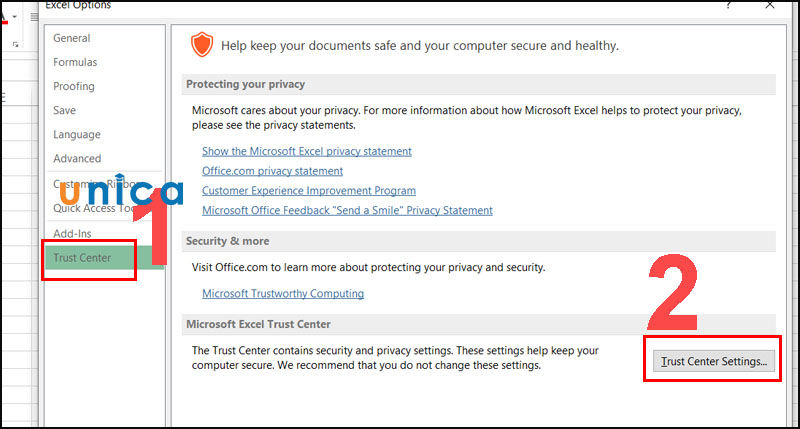Screen dimensions: 800x429
Task: Switch to the Add-Ins category
Action: [72, 233]
